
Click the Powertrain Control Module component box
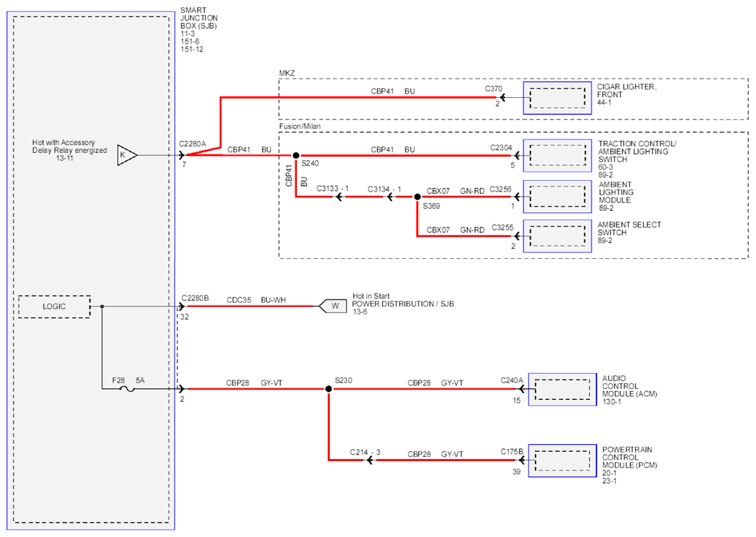click(x=563, y=460)
